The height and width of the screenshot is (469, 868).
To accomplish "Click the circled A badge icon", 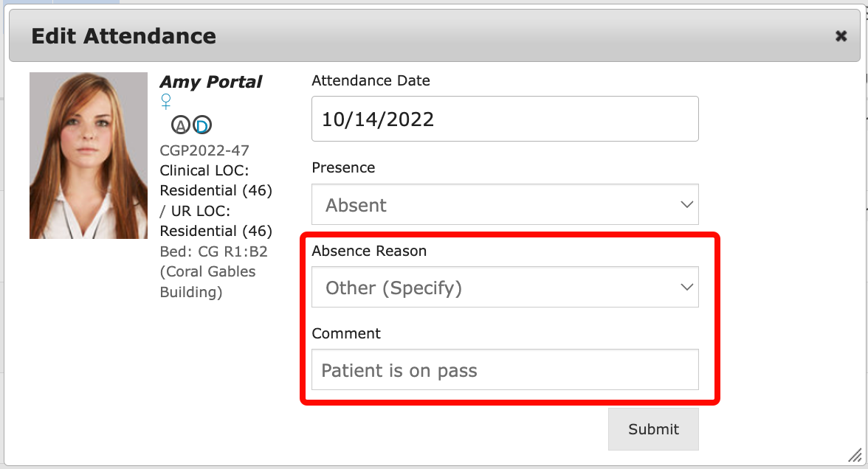I will [181, 125].
